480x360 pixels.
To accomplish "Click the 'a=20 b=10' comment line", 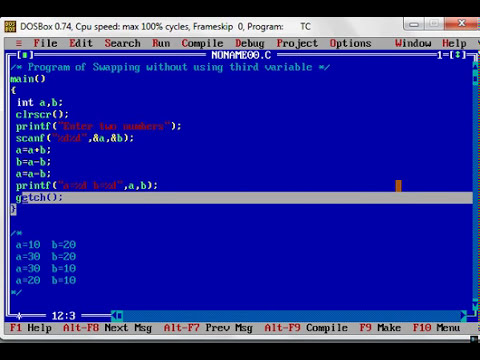I will 46,280.
